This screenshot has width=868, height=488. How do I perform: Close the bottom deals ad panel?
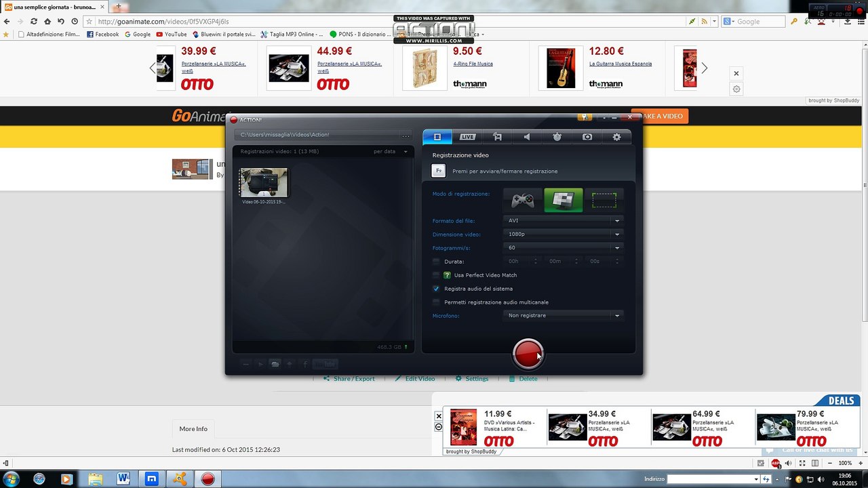[x=439, y=416]
